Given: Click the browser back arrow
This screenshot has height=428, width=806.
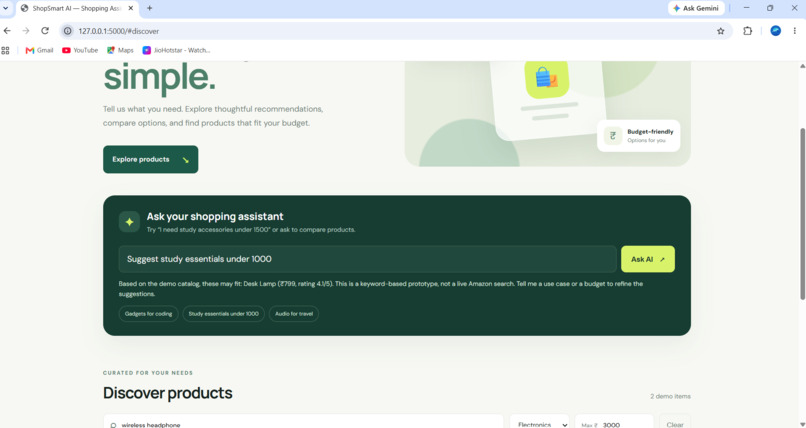Looking at the screenshot, I should (7, 31).
